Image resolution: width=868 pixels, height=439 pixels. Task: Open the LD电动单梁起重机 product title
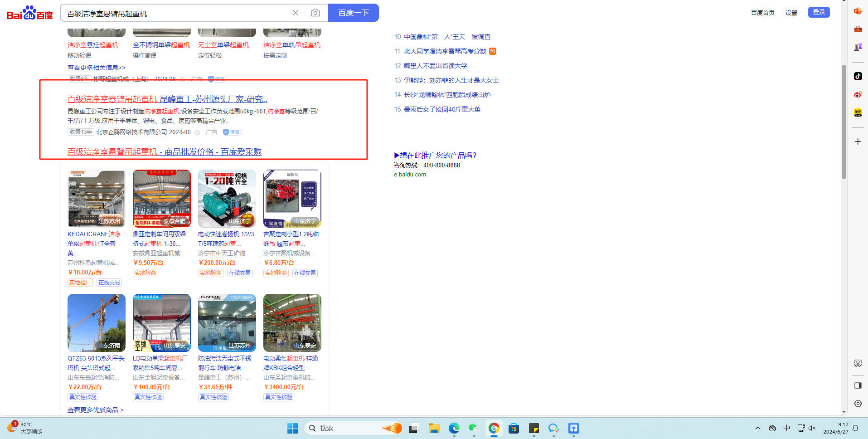click(x=160, y=363)
